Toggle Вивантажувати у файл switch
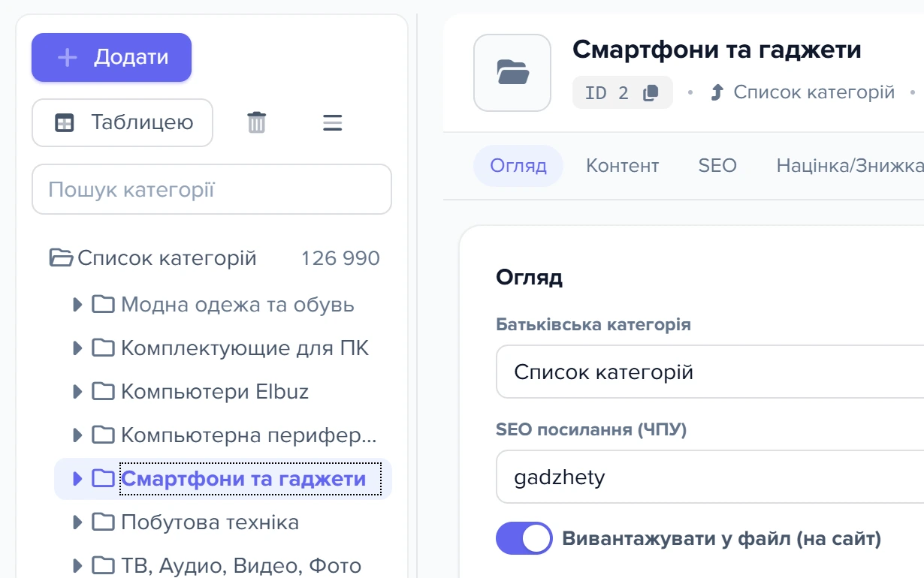 pyautogui.click(x=524, y=538)
